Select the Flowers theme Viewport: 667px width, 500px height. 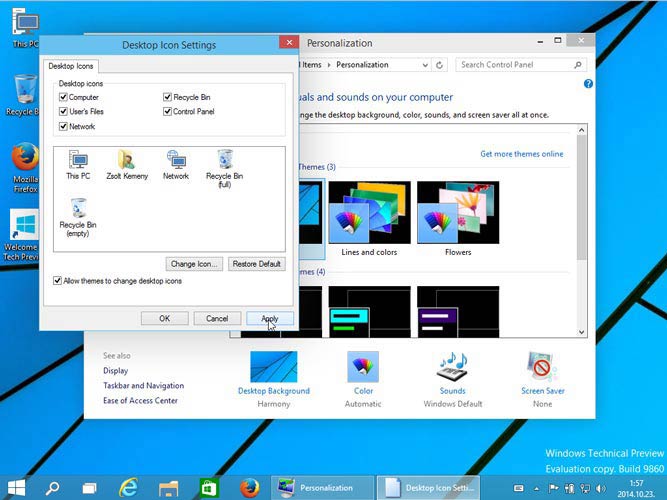point(458,219)
